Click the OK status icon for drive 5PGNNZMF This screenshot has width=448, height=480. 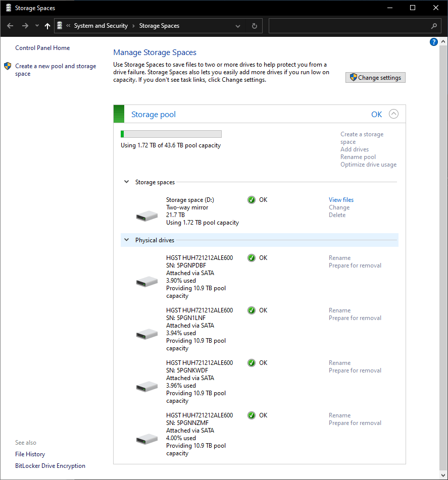[x=251, y=415]
